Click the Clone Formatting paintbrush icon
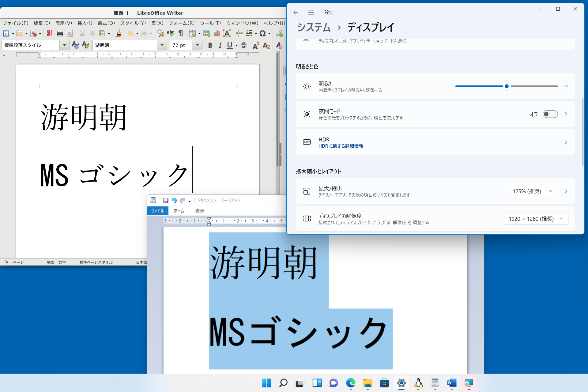Screen dimensions: 588x392 (x=119, y=33)
